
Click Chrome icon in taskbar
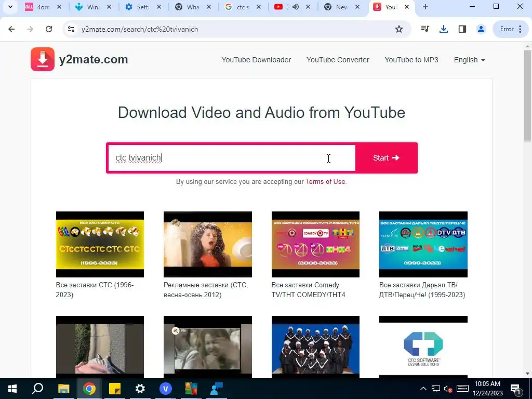[x=89, y=389]
